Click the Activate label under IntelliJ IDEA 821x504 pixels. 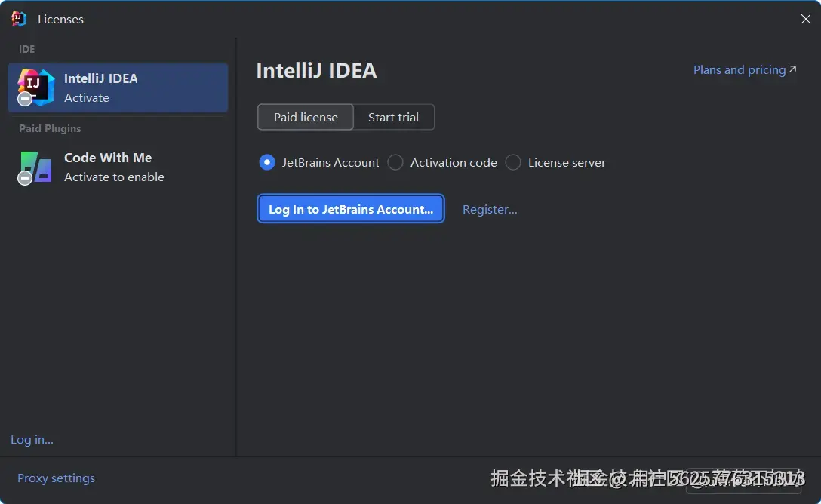[86, 98]
